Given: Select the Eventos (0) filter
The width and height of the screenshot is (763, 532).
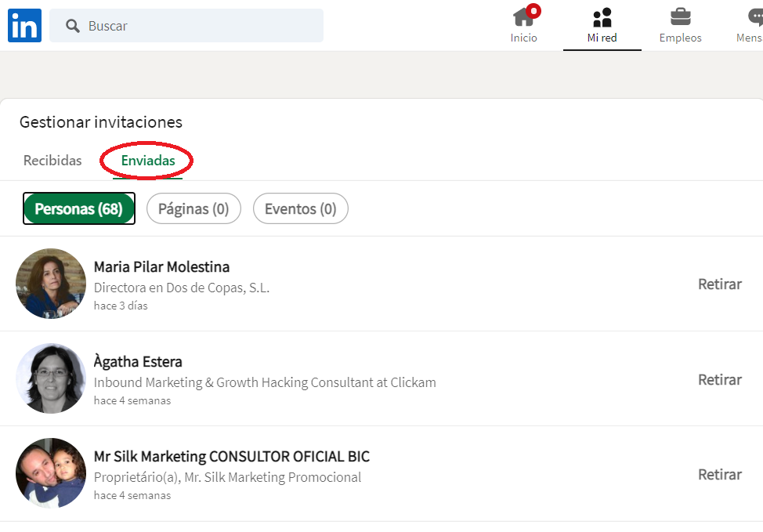Looking at the screenshot, I should pos(301,209).
